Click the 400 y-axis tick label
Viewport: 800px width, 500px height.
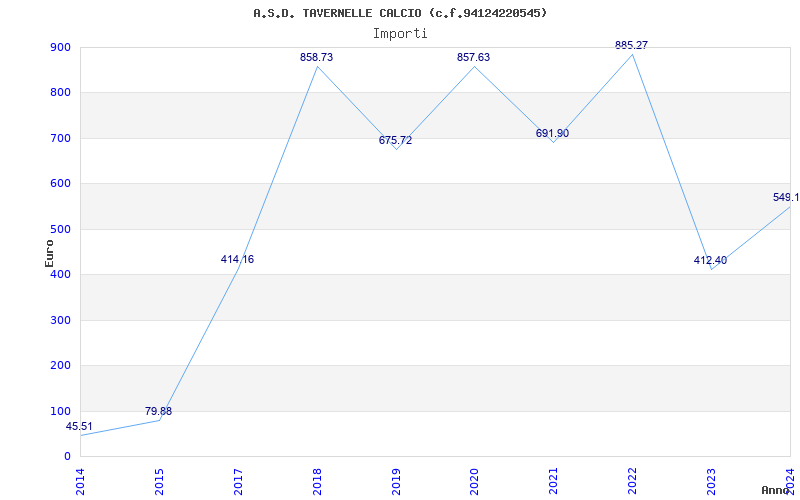click(x=60, y=274)
